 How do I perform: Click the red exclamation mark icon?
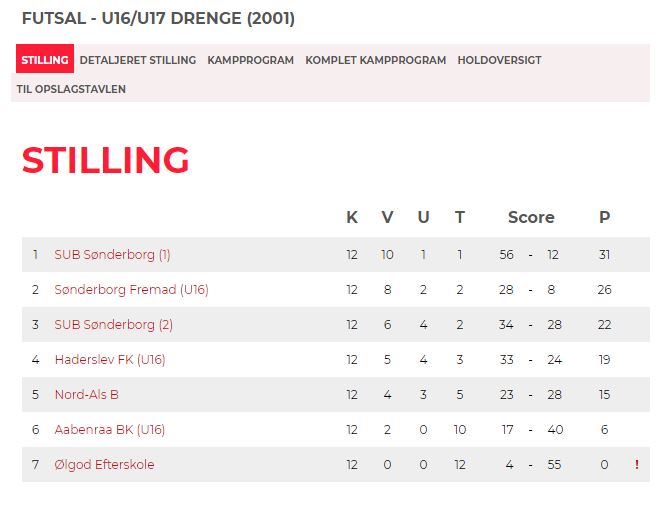637,465
